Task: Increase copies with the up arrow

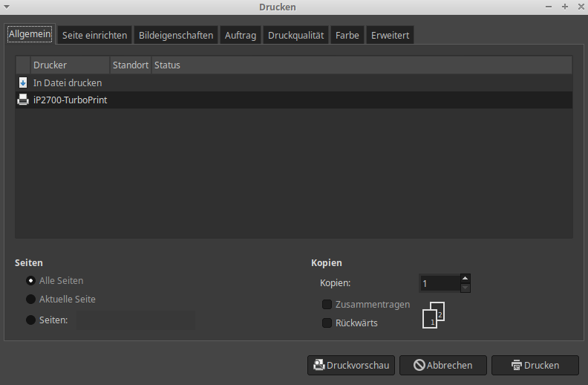Action: coord(465,279)
